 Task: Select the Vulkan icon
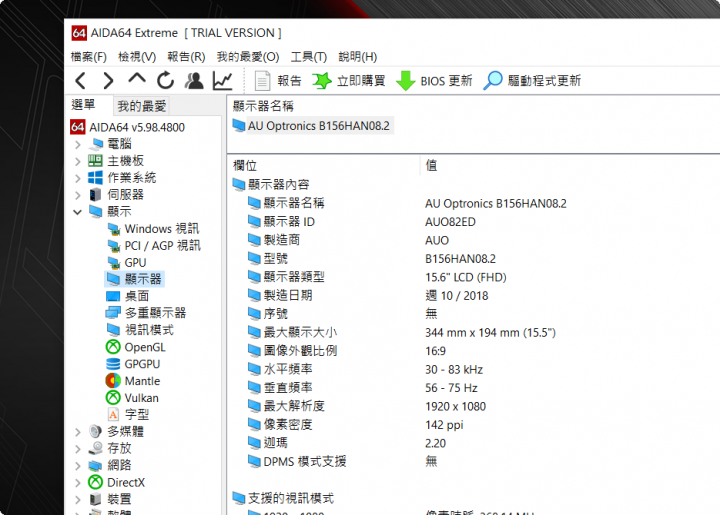coord(113,397)
